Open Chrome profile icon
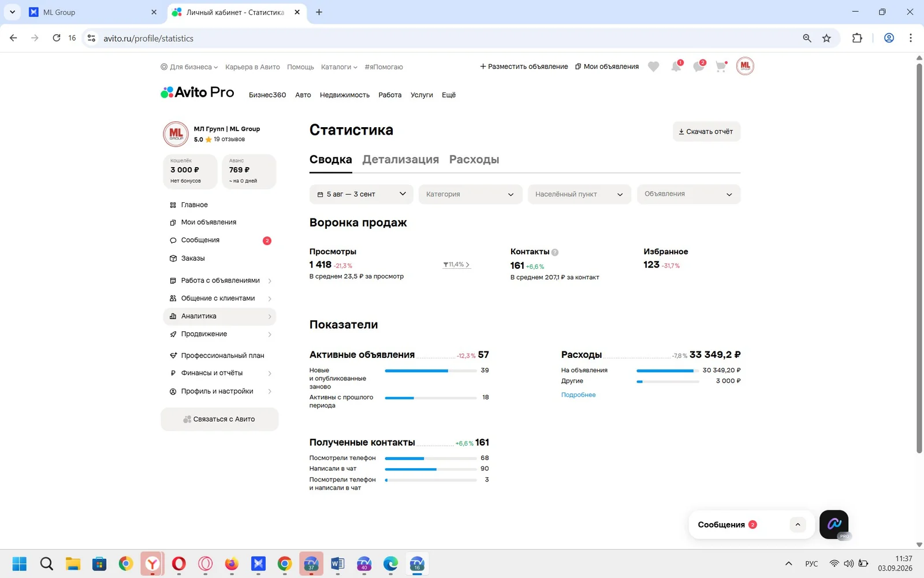This screenshot has width=924, height=578. tap(889, 38)
